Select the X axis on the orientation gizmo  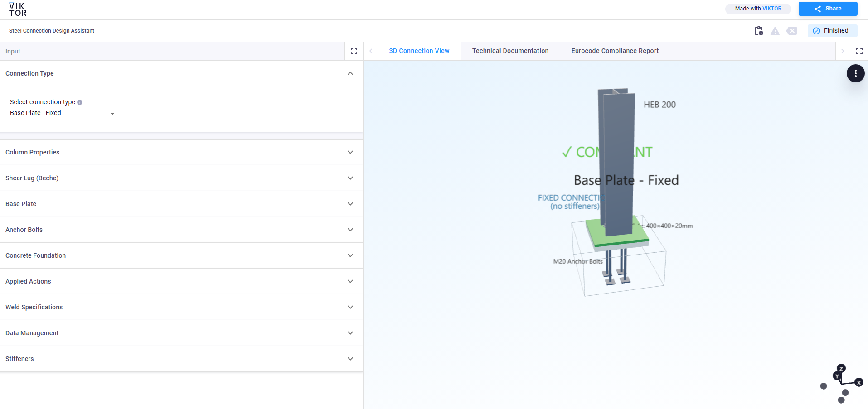[x=859, y=383]
